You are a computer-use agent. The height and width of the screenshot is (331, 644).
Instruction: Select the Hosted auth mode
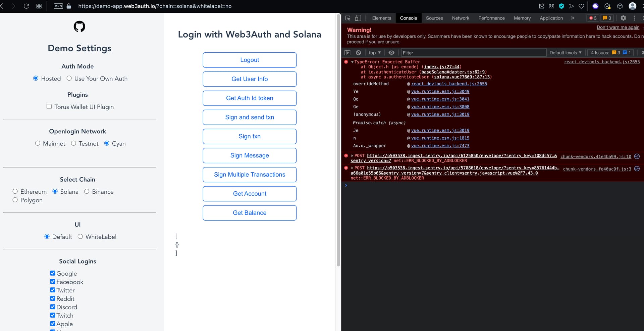point(36,78)
